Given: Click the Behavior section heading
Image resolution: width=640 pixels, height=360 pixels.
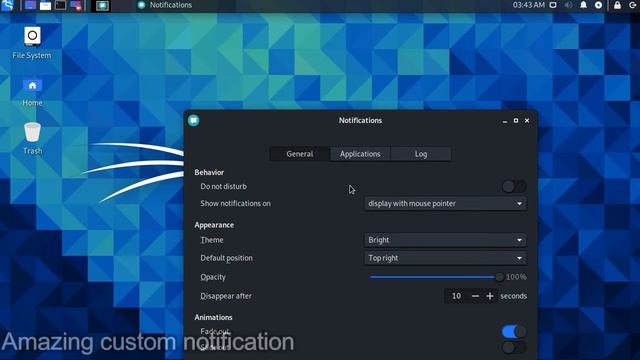Looking at the screenshot, I should pyautogui.click(x=209, y=172).
